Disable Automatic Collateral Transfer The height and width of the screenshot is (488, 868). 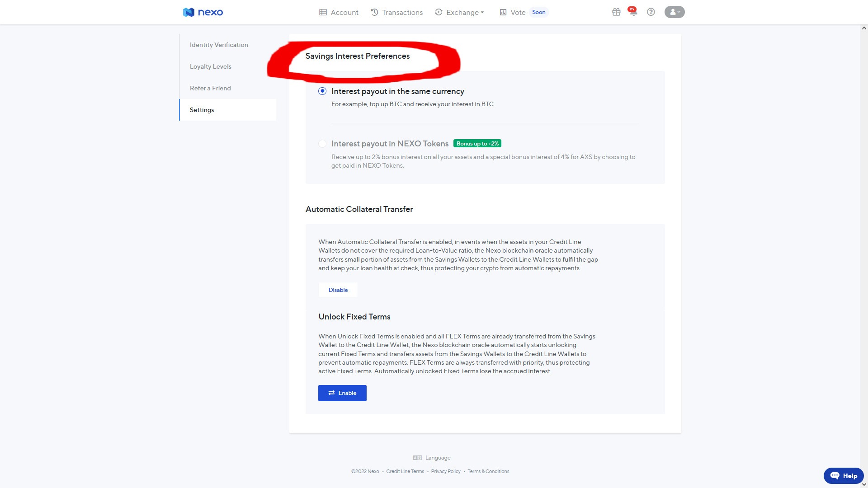(x=338, y=290)
